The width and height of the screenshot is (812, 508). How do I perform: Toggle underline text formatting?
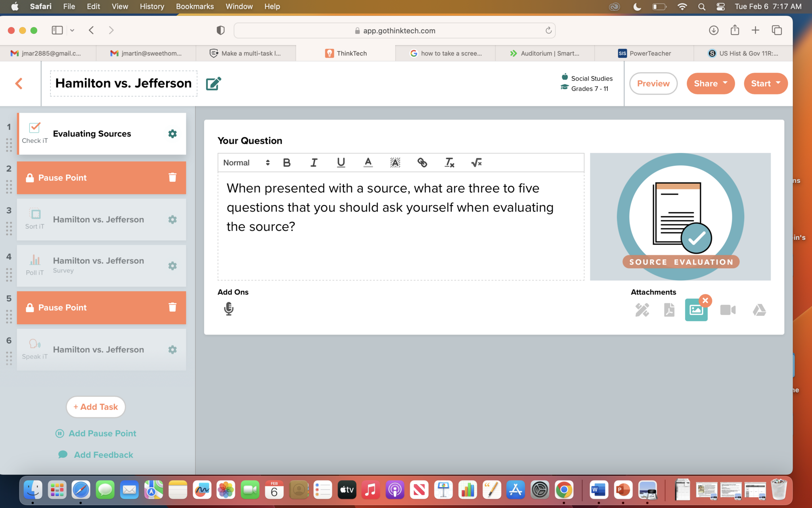click(341, 162)
